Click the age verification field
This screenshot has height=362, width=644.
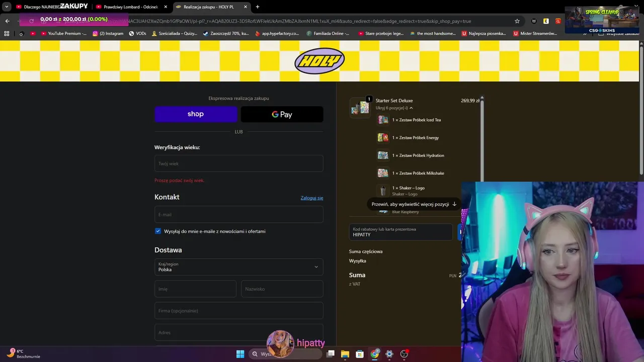239,163
